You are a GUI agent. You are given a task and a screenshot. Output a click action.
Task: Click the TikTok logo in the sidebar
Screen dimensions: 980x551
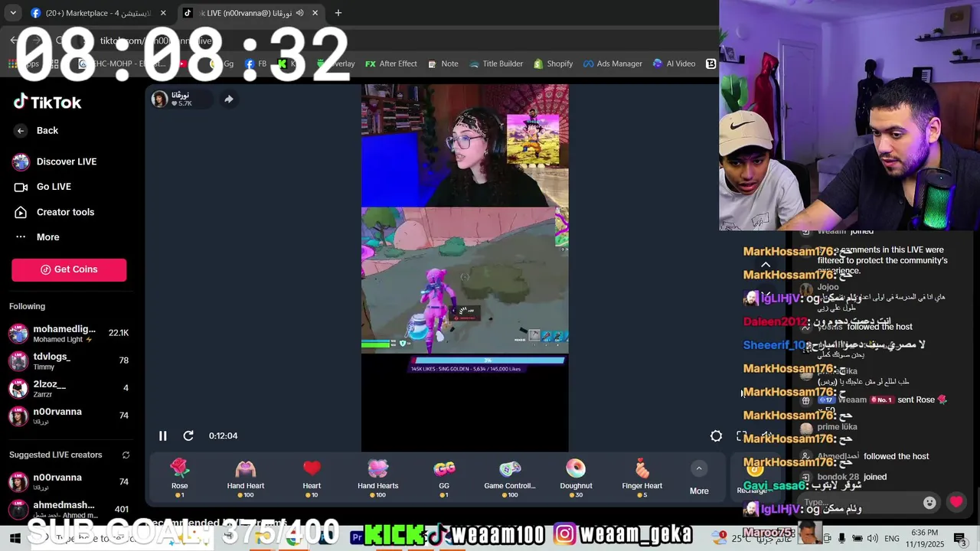47,102
